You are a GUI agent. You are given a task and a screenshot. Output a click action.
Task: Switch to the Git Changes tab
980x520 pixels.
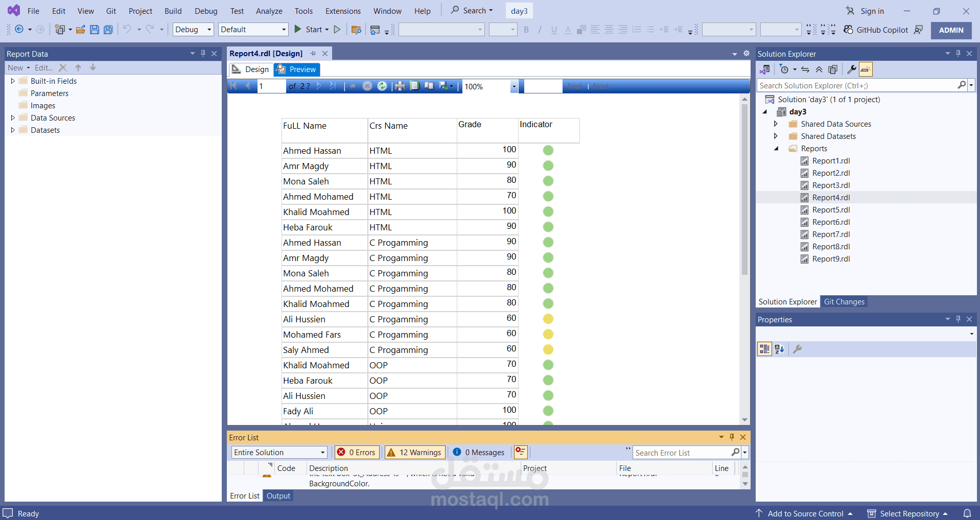pos(844,302)
